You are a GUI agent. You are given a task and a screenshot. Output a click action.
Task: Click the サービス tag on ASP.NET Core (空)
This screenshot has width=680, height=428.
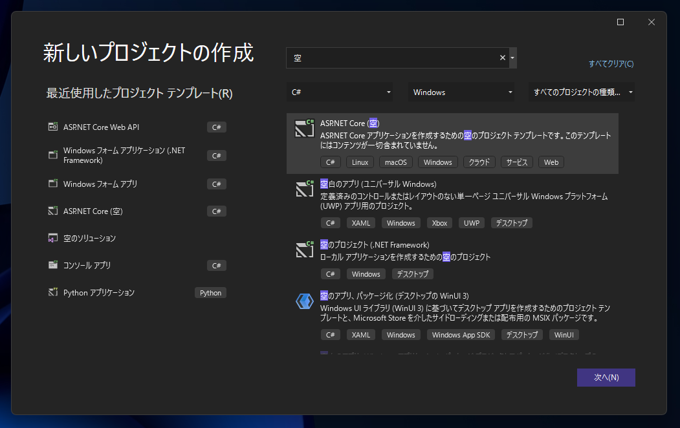pos(517,162)
